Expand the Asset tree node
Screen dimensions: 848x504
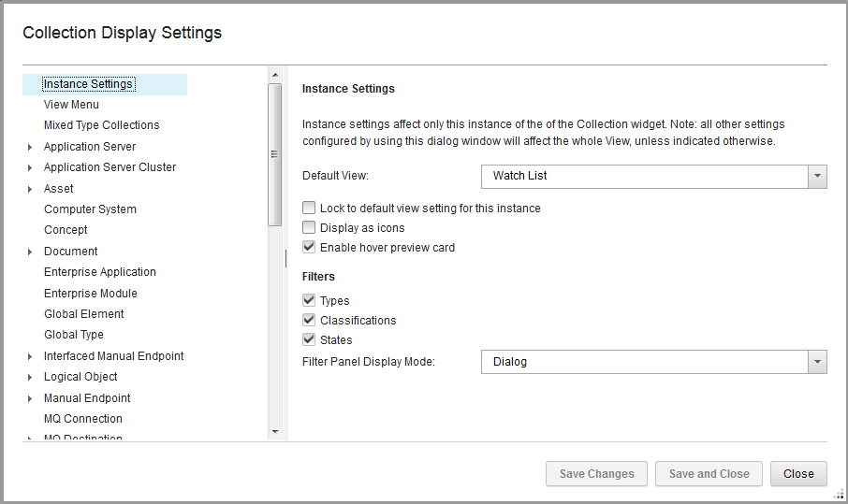30,189
